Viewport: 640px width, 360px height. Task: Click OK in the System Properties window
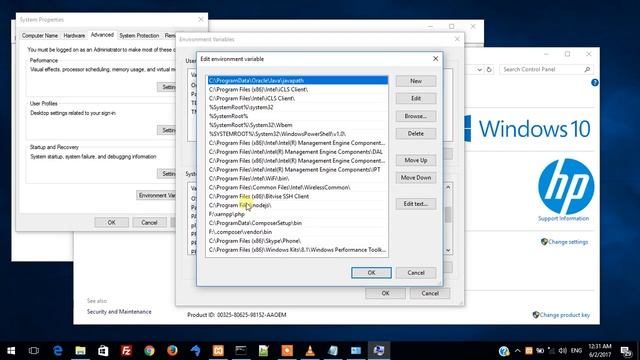(x=111, y=222)
